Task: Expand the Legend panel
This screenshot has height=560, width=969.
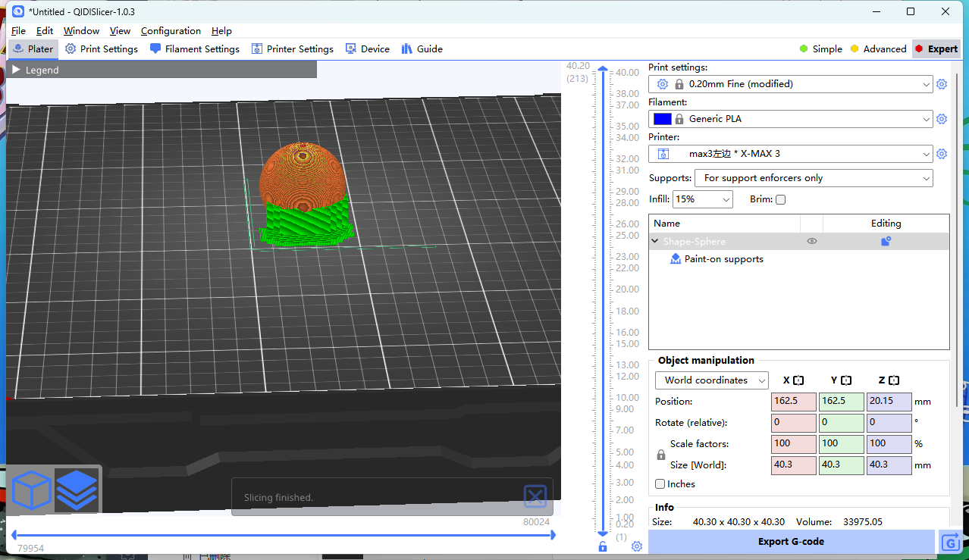Action: tap(17, 70)
